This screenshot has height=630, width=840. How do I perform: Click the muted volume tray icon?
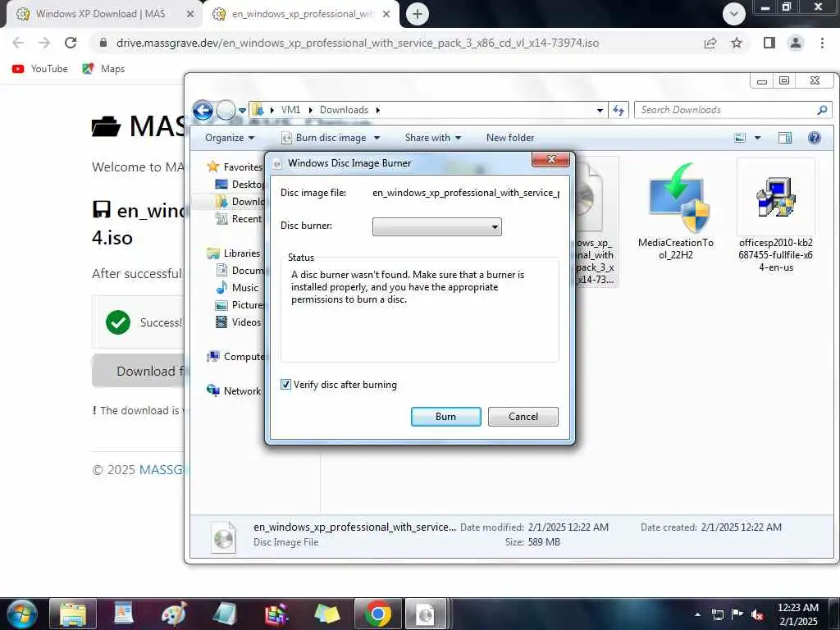pyautogui.click(x=757, y=614)
